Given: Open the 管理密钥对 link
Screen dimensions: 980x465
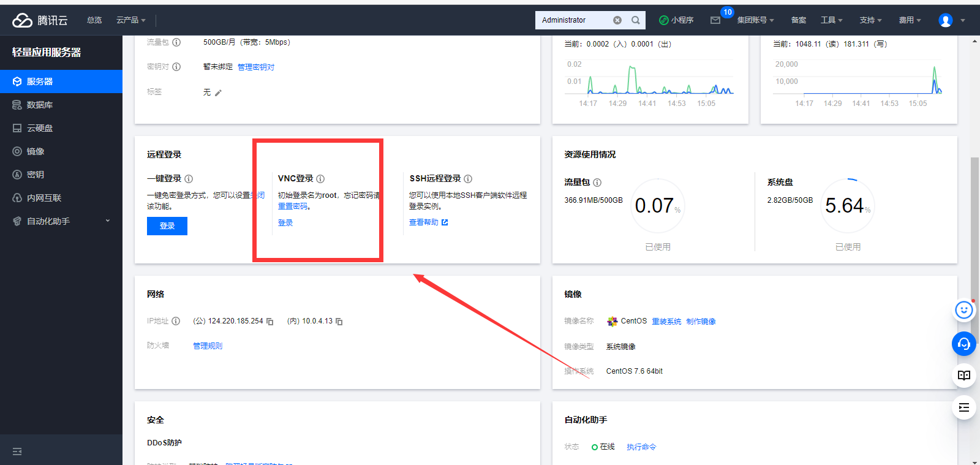Looking at the screenshot, I should pos(256,67).
